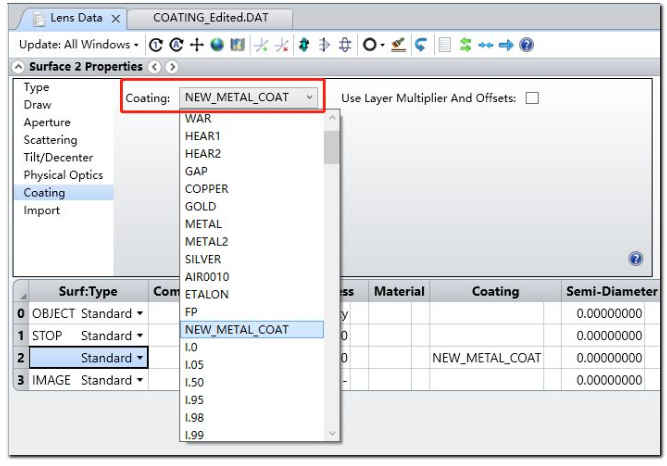Select Aperture in properties sidebar

click(x=47, y=123)
